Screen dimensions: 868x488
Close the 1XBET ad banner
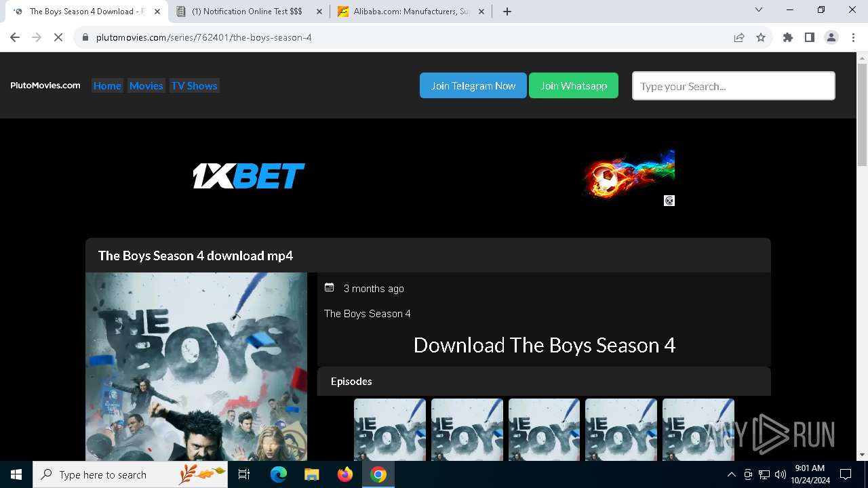click(669, 201)
